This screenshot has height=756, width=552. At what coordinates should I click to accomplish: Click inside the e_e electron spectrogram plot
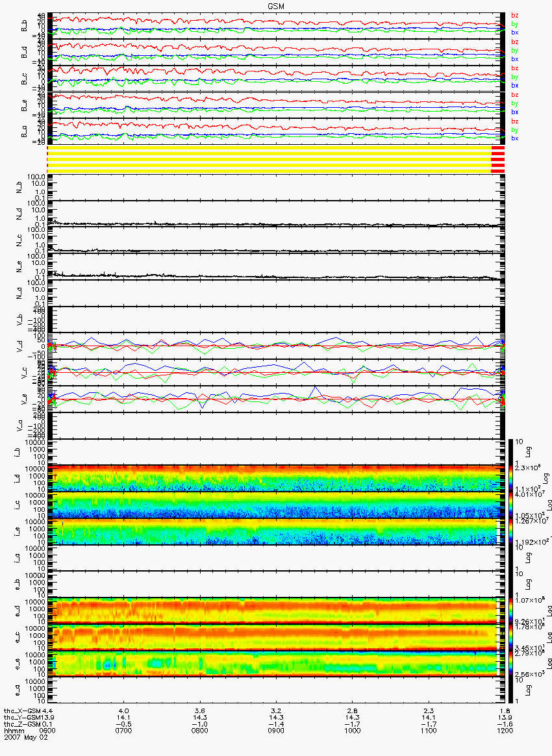(276, 664)
